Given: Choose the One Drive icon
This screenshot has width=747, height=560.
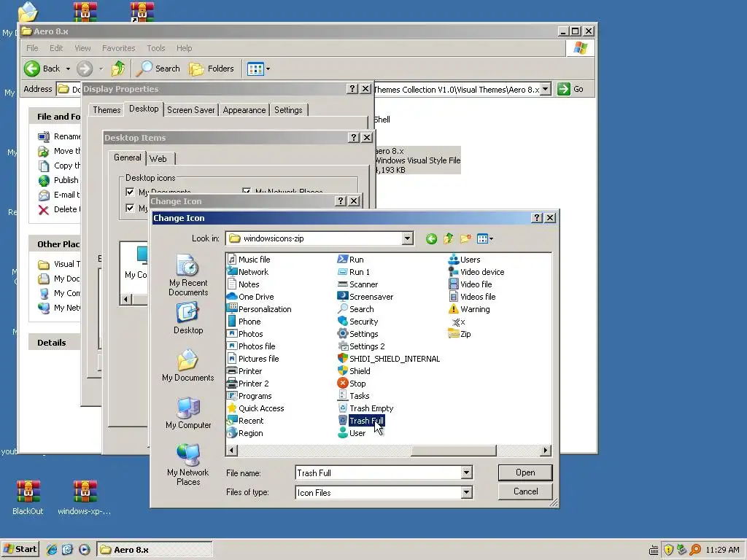Looking at the screenshot, I should point(251,297).
